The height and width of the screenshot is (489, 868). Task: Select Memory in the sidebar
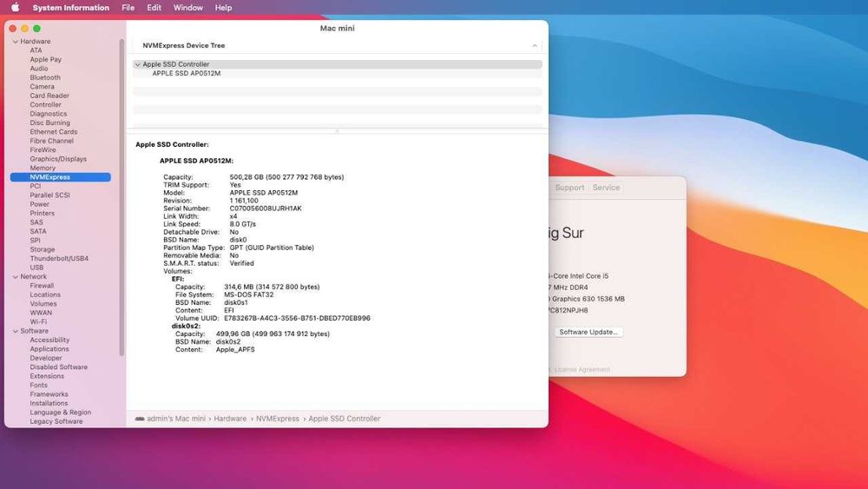(x=43, y=168)
